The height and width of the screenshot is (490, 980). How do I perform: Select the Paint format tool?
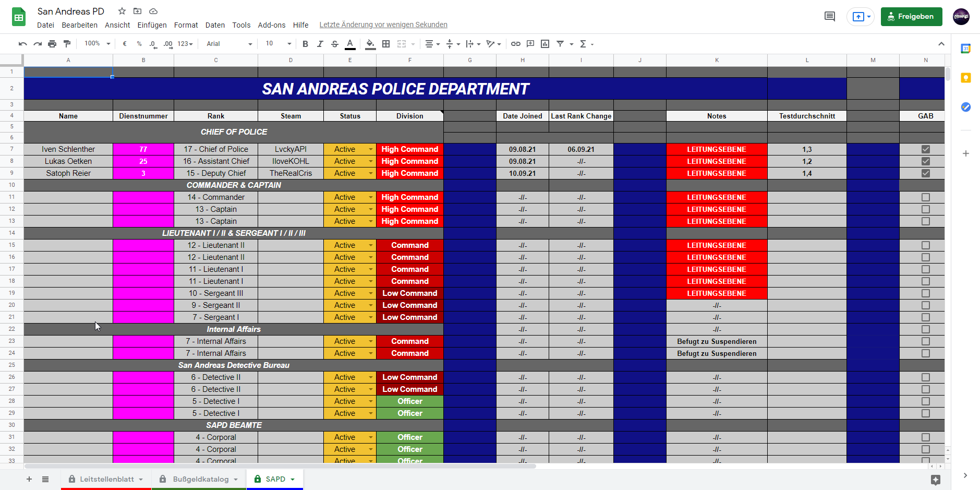[67, 44]
